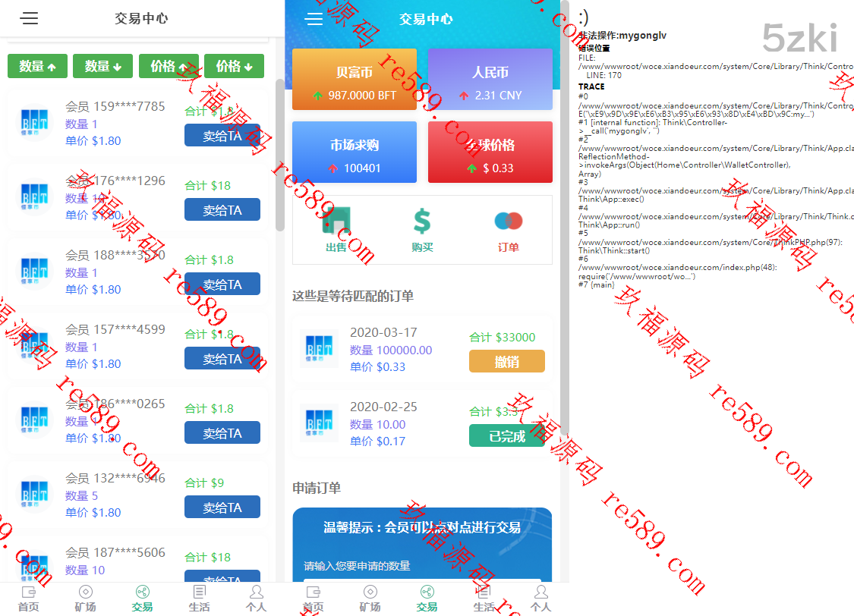This screenshot has width=854, height=616.
Task: Go to 生活 tab in left panel
Action: 200,599
